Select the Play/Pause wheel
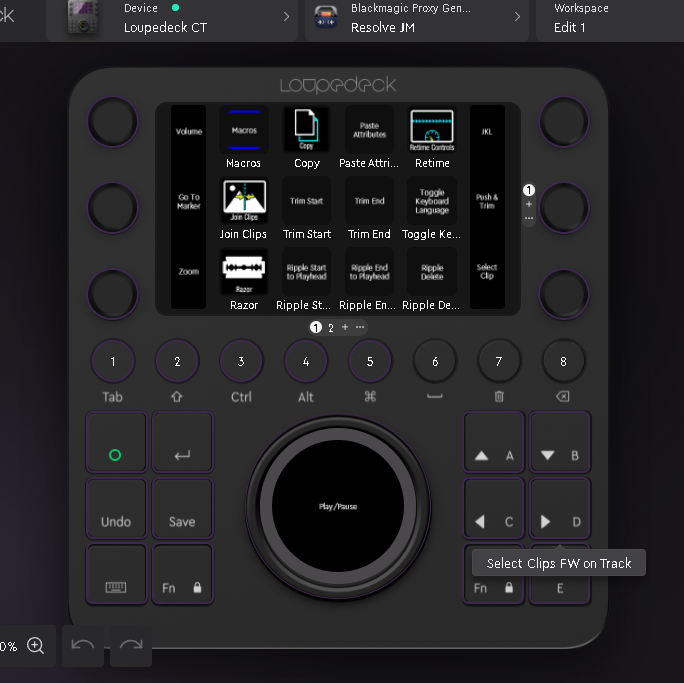Screen dimensions: 684x683 click(x=338, y=506)
